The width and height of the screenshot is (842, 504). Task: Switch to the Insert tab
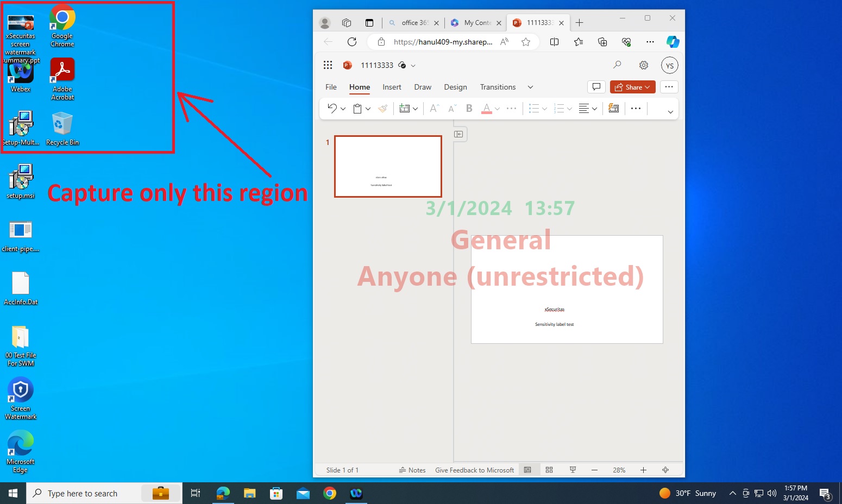[392, 87]
